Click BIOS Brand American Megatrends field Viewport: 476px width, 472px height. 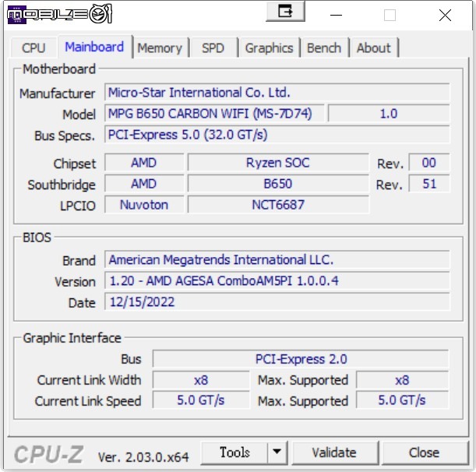point(277,259)
